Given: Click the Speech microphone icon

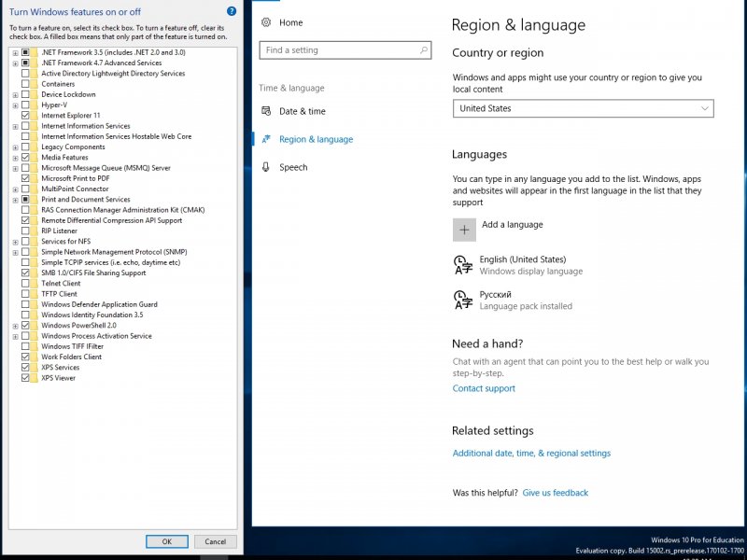Looking at the screenshot, I should [x=266, y=167].
